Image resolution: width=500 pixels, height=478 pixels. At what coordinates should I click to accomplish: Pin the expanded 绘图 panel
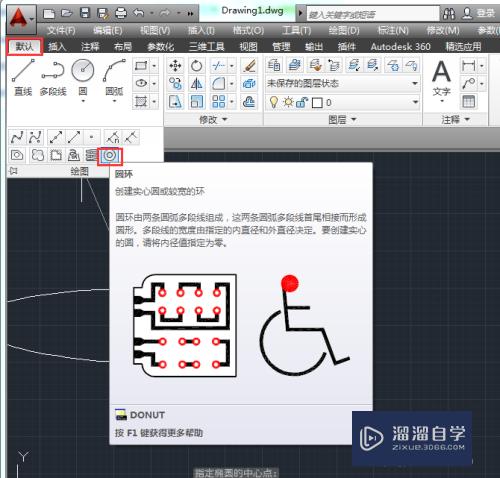[14, 171]
